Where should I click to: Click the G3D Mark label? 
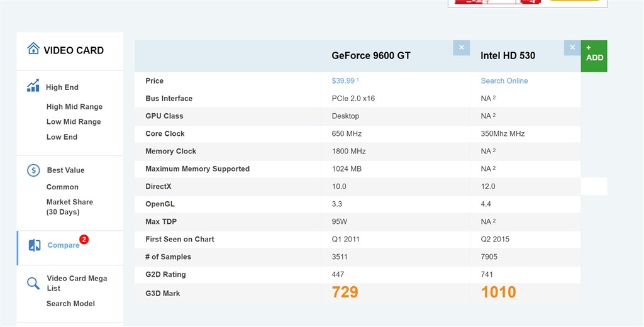[163, 294]
